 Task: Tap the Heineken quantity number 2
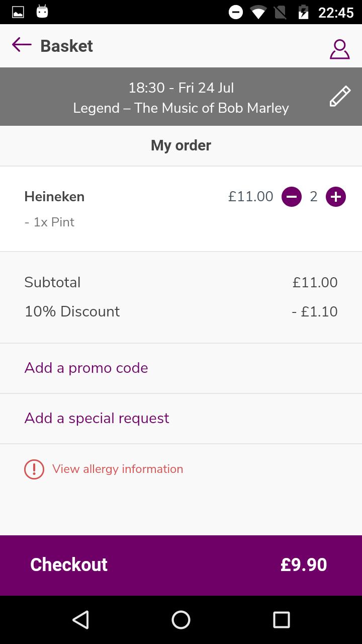(x=314, y=197)
